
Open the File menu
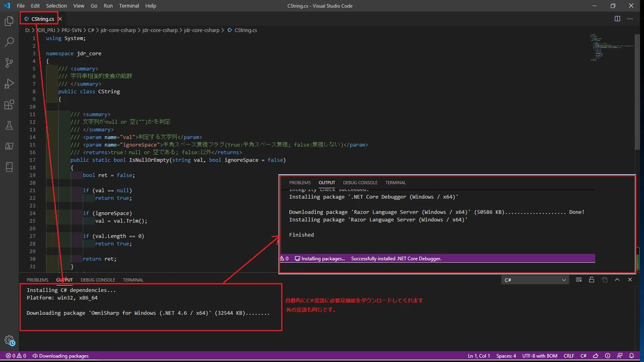(x=21, y=5)
